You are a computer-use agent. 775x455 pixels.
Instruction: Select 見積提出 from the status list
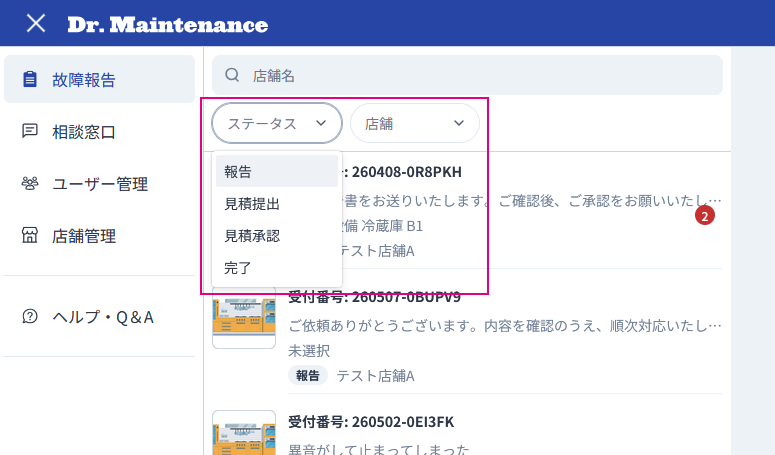[x=277, y=204]
